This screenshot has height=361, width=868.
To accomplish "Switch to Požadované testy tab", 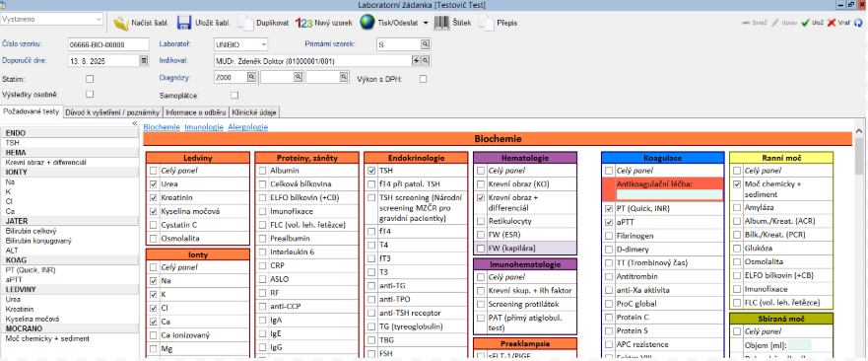I will (31, 111).
